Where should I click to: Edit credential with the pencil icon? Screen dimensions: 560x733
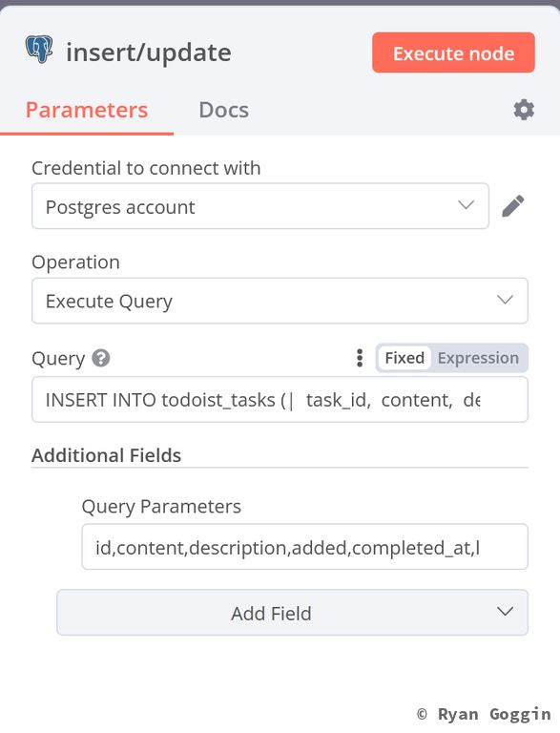click(x=513, y=206)
